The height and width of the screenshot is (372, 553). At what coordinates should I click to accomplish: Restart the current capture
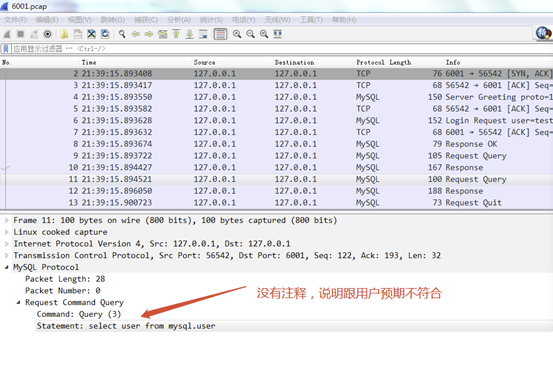[x=34, y=34]
